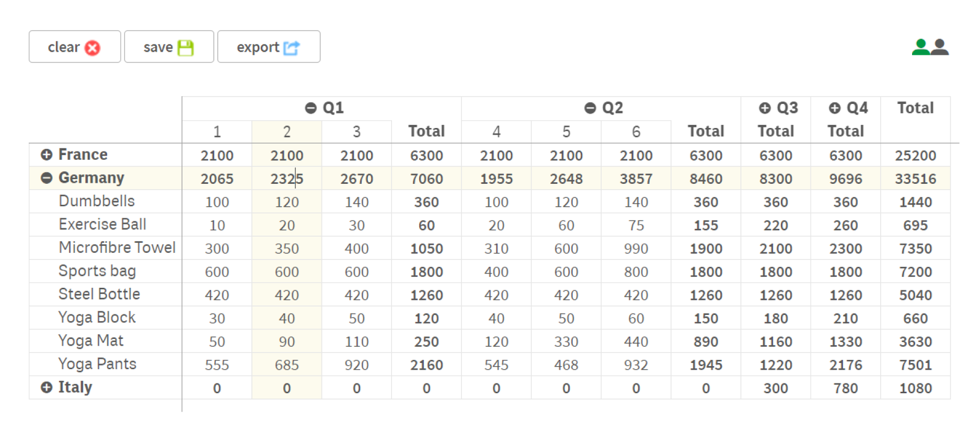This screenshot has width=980, height=434.
Task: Click the grand Total column header
Action: pyautogui.click(x=915, y=108)
